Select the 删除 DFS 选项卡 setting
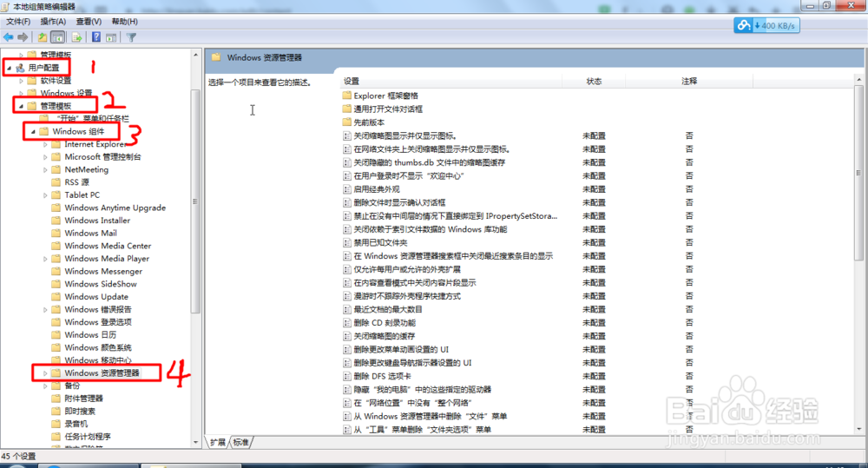Image resolution: width=868 pixels, height=468 pixels. [383, 376]
